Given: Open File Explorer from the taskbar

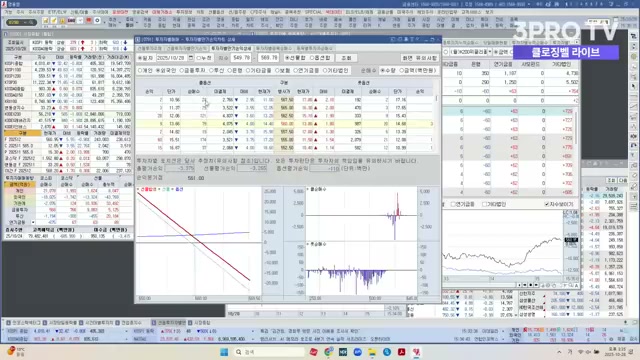Looking at the screenshot, I should pos(372,352).
